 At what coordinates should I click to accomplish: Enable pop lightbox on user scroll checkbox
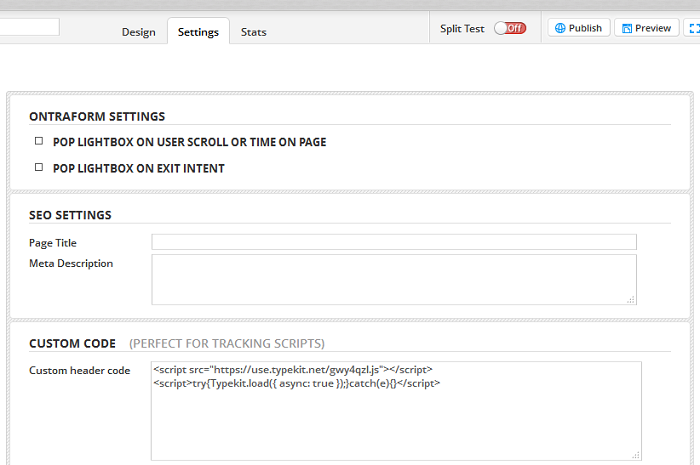click(39, 141)
